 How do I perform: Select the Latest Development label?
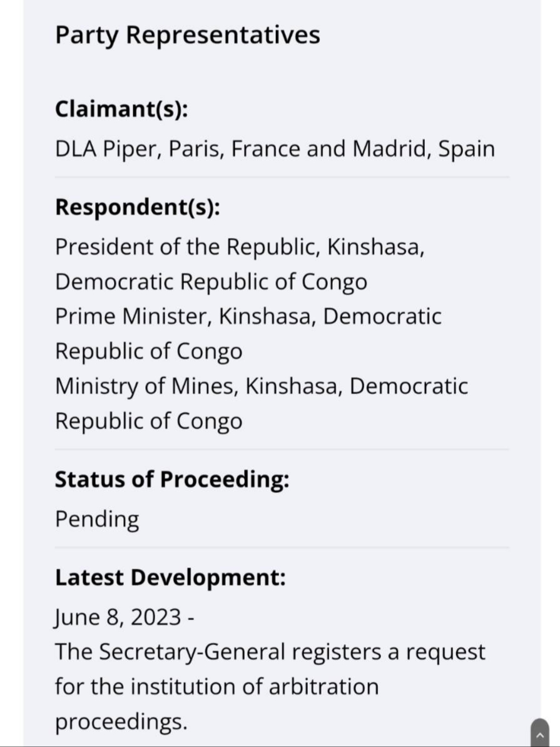click(x=170, y=577)
